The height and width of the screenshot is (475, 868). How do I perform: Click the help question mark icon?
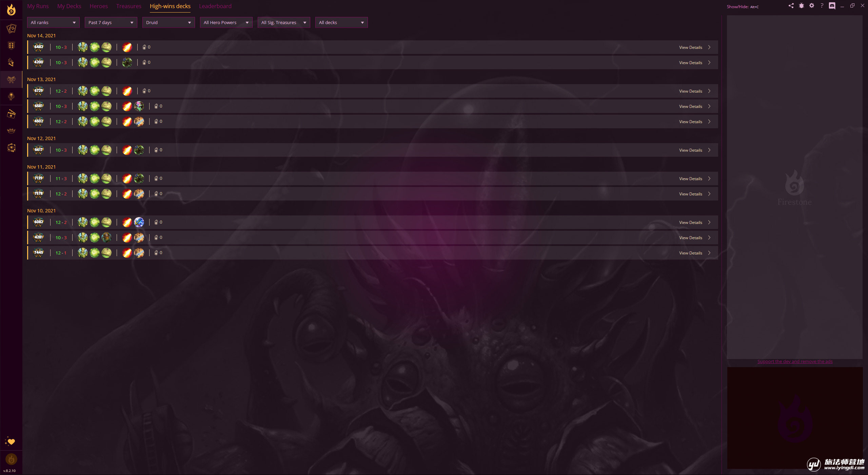pyautogui.click(x=822, y=6)
